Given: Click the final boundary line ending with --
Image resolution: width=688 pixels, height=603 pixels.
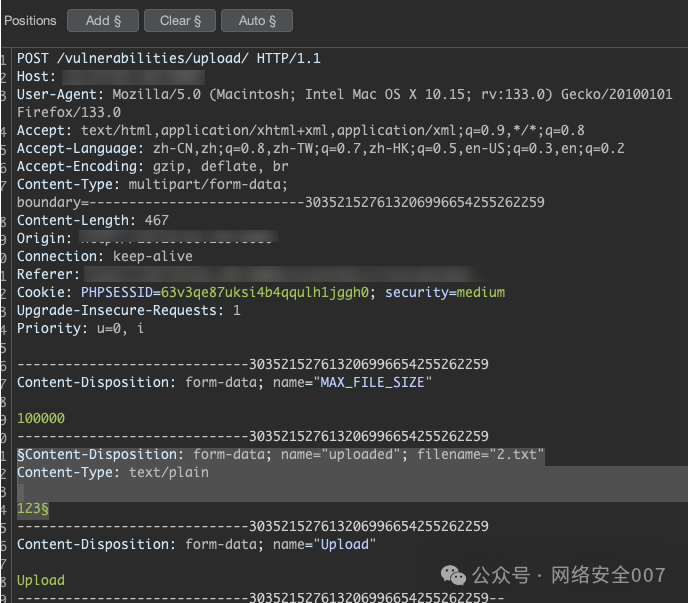Looking at the screenshot, I should pyautogui.click(x=261, y=597).
